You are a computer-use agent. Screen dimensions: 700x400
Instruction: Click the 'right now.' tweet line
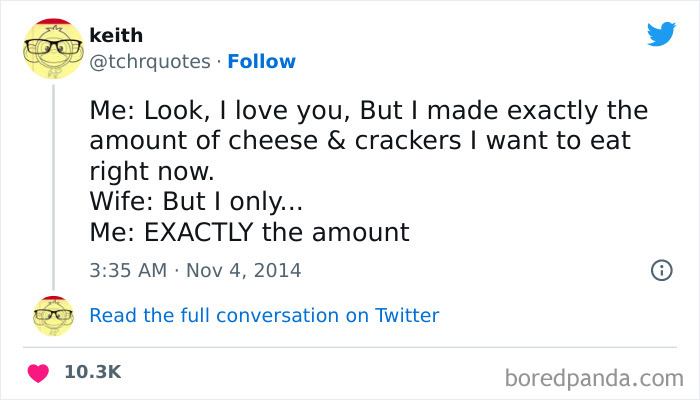pos(152,171)
